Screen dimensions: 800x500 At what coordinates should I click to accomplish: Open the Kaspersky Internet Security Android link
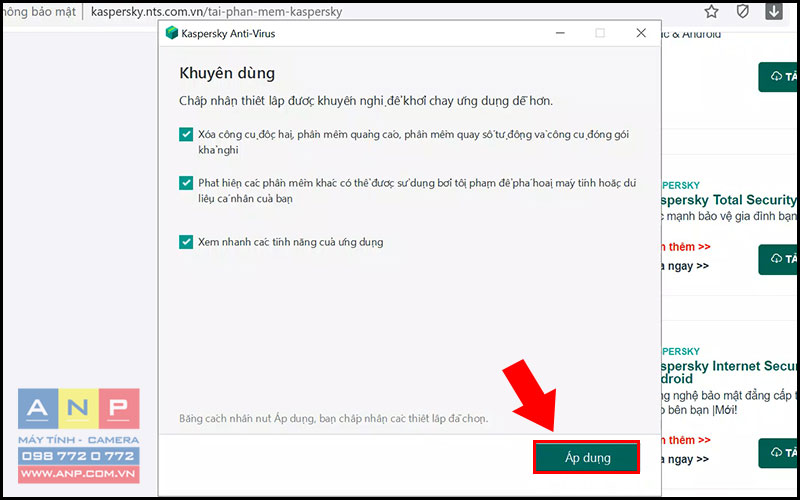729,372
